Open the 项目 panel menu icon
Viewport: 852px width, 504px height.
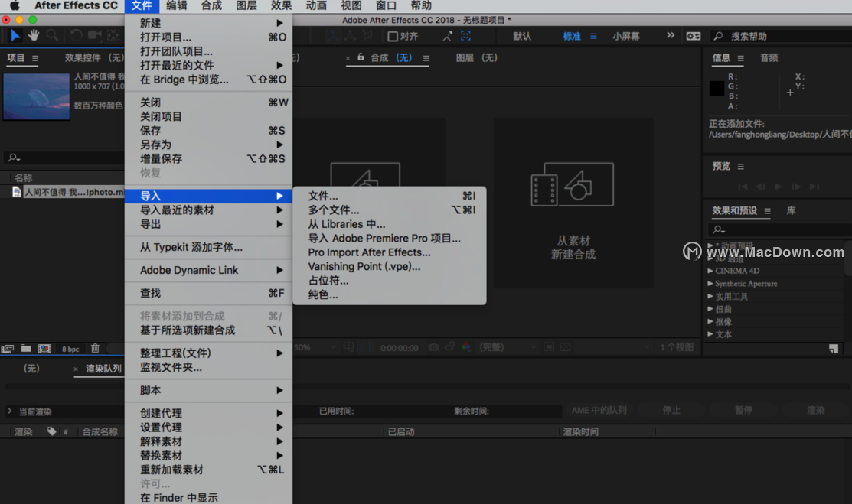(x=35, y=58)
